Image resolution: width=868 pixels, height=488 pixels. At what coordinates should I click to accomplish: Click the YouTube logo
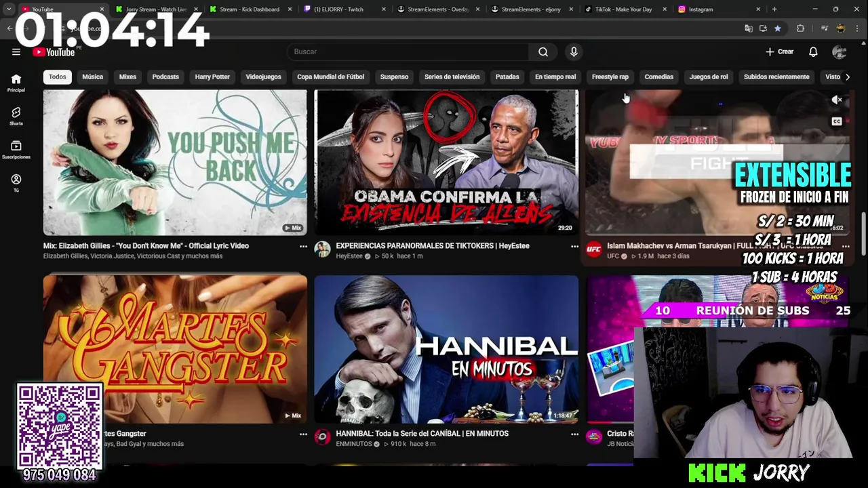pyautogui.click(x=54, y=52)
